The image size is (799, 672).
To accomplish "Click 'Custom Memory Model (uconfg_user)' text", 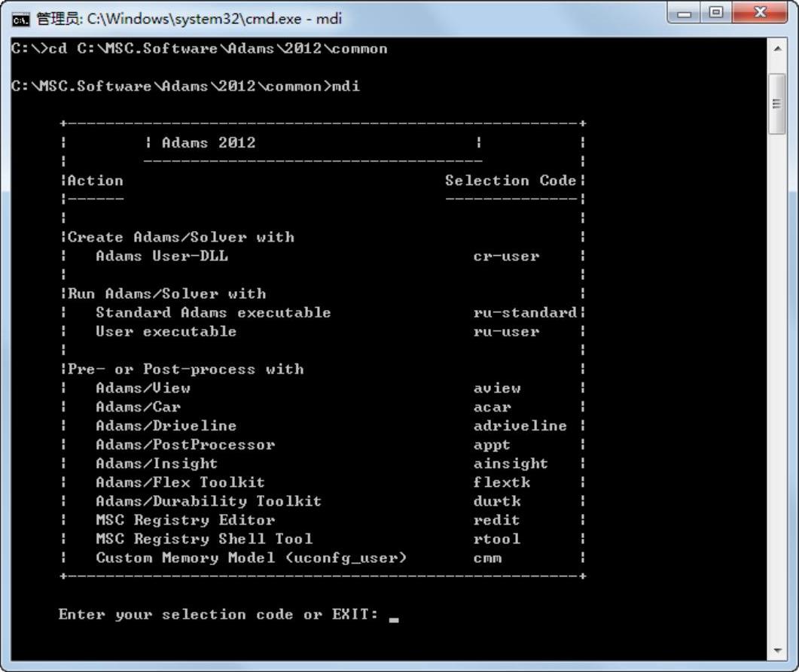I will (252, 558).
